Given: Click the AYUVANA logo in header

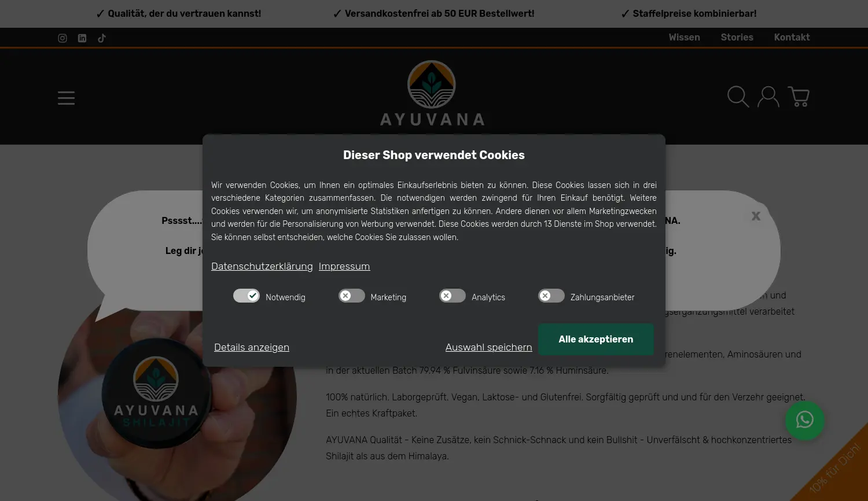Looking at the screenshot, I should 432,93.
